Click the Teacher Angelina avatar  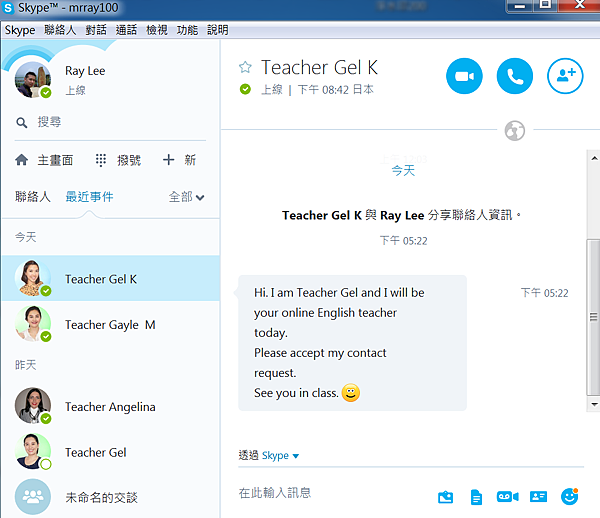[33, 406]
